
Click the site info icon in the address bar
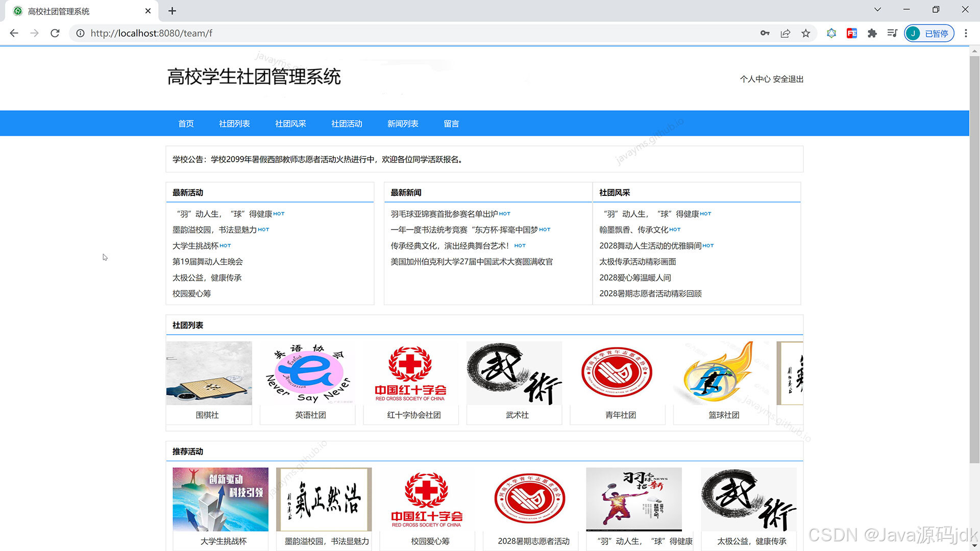[x=80, y=33]
